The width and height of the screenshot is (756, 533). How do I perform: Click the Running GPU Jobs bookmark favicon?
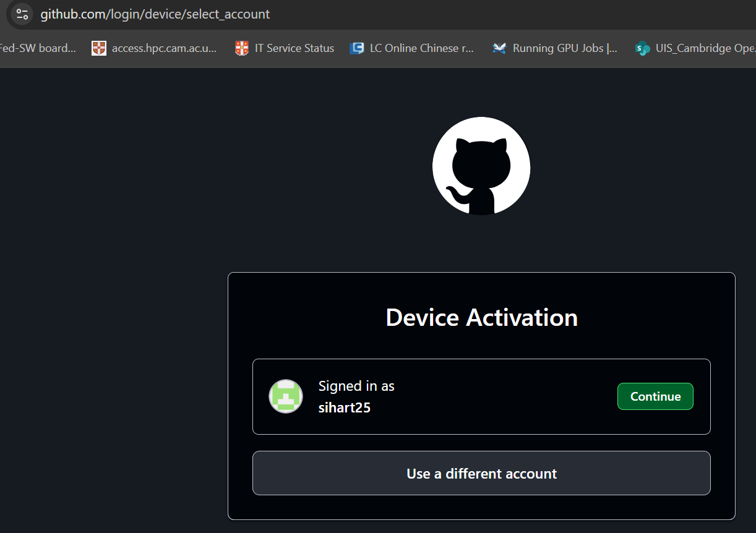(x=499, y=48)
